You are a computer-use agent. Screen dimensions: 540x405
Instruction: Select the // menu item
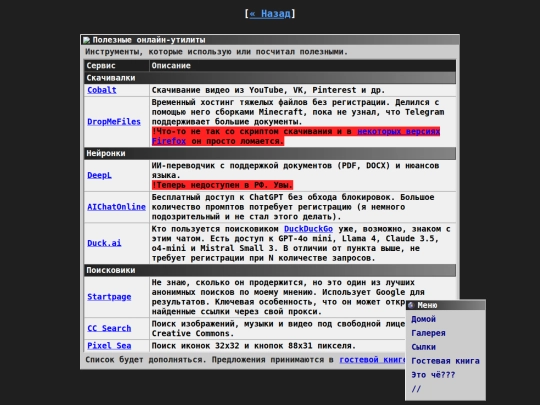pyautogui.click(x=416, y=389)
